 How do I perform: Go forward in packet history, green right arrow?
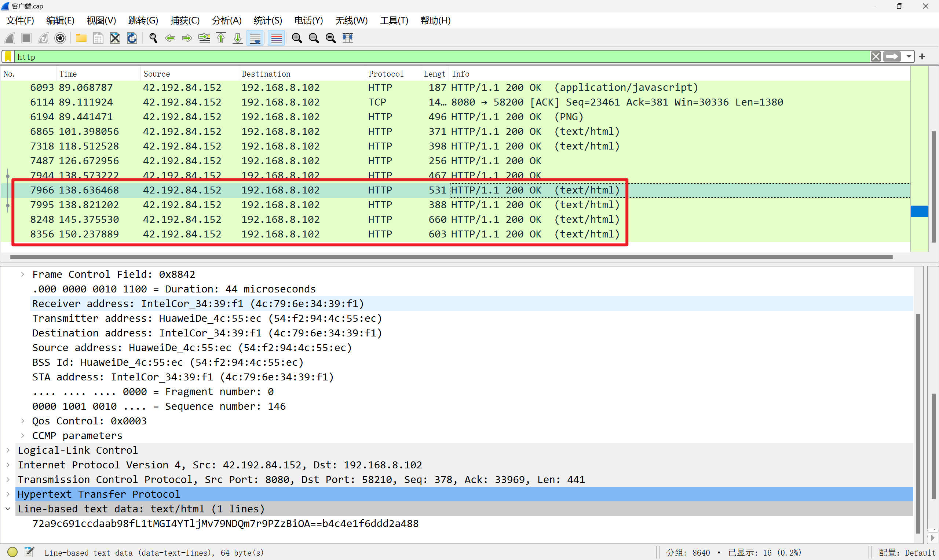(x=187, y=38)
